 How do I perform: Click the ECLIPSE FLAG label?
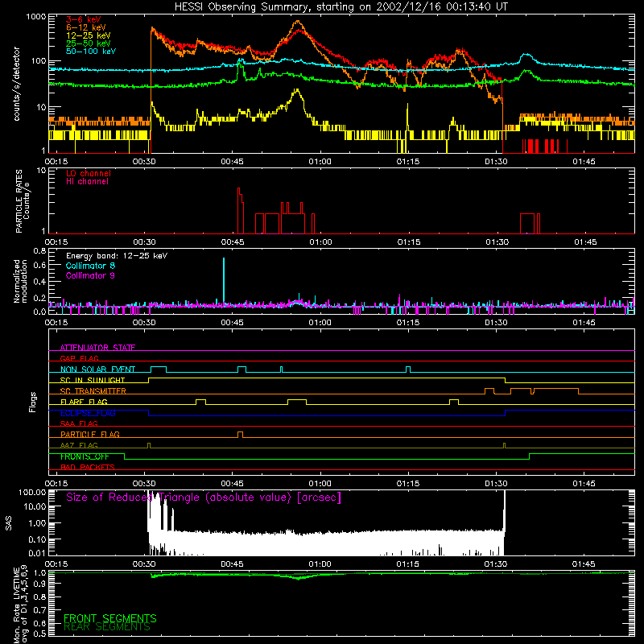coord(88,413)
